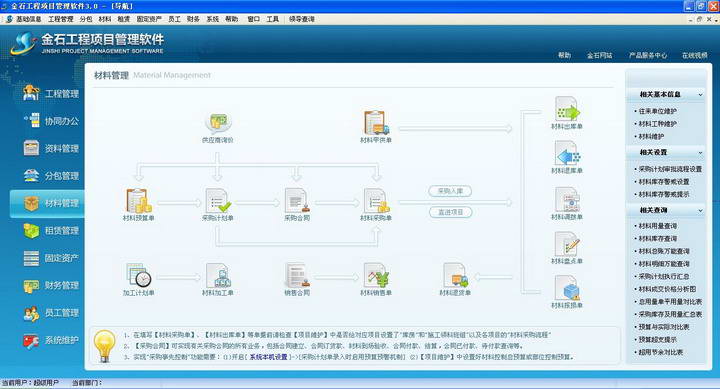Open the 员工 menu
This screenshot has width=720, height=389.
pyautogui.click(x=174, y=19)
